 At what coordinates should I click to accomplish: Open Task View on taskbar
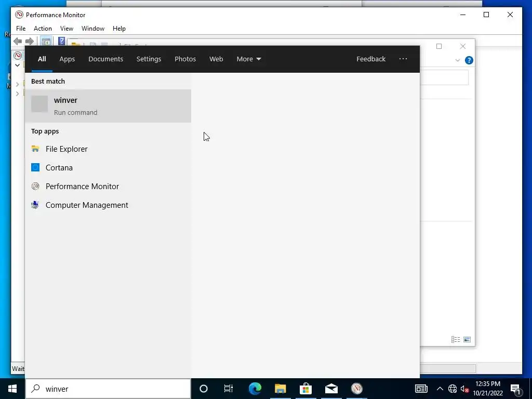tap(229, 389)
